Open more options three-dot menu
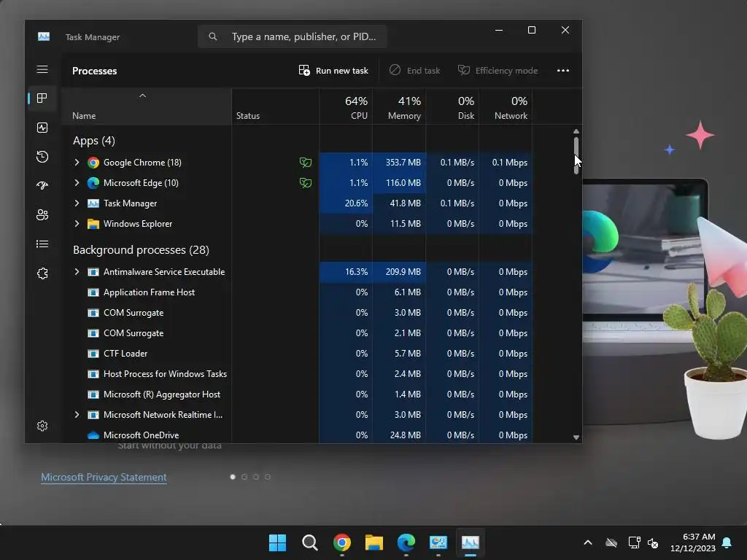The image size is (747, 560). click(563, 71)
